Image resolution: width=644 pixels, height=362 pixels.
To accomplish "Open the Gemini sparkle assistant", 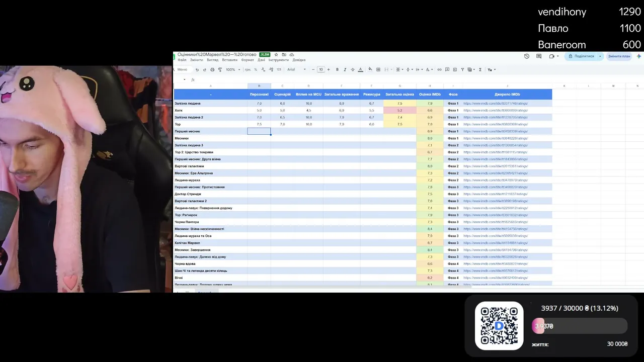I will tap(639, 56).
